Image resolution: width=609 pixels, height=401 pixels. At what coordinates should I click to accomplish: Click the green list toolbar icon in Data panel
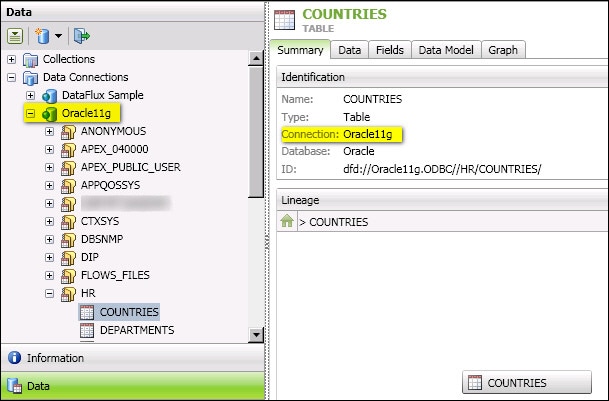pyautogui.click(x=18, y=36)
